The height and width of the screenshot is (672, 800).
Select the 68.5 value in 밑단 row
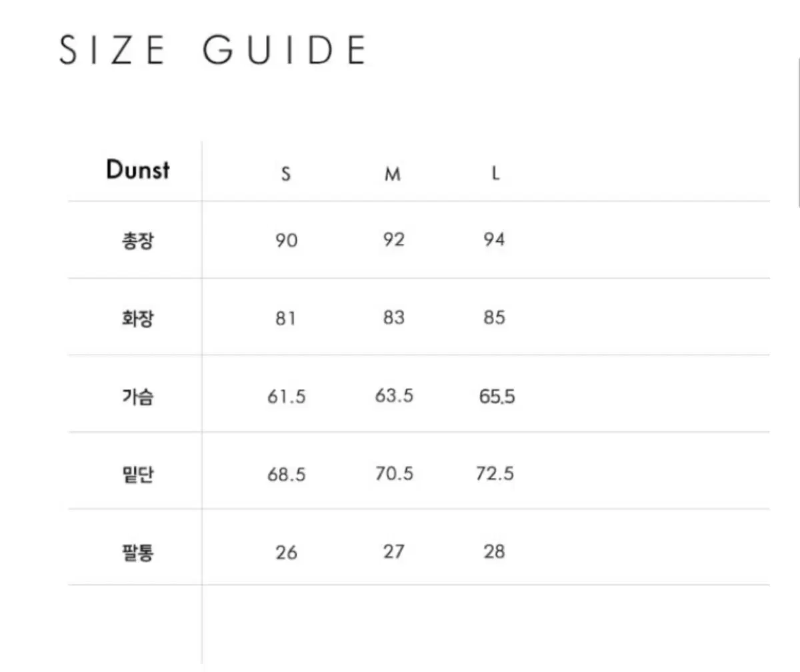click(x=286, y=475)
